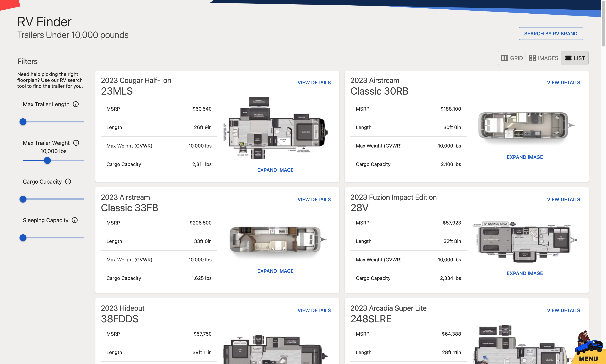The image size is (606, 364).
Task: Expand image for Fuzion Impact Edition 28V
Action: 525,273
